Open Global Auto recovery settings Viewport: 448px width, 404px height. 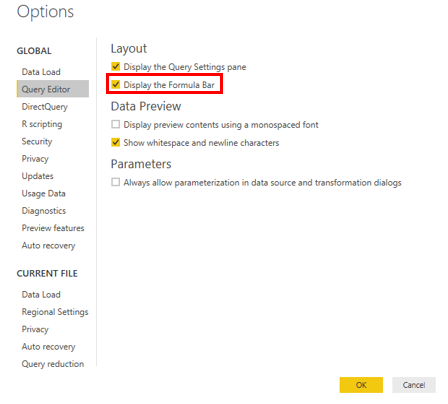pyautogui.click(x=49, y=245)
